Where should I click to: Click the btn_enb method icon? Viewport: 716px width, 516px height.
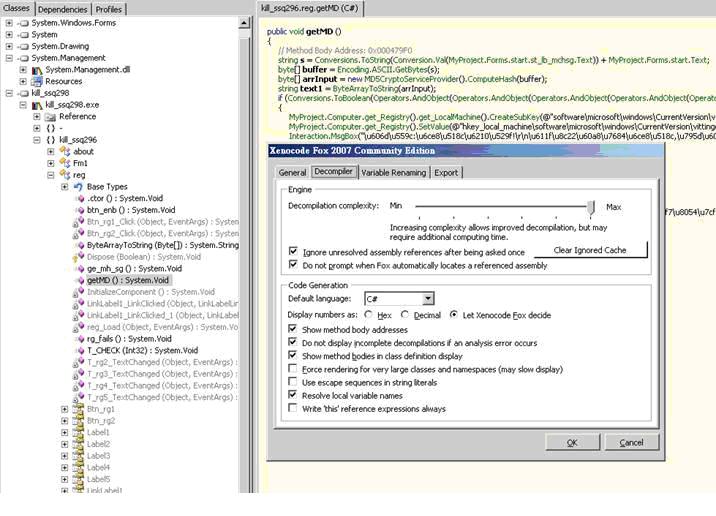pyautogui.click(x=80, y=210)
